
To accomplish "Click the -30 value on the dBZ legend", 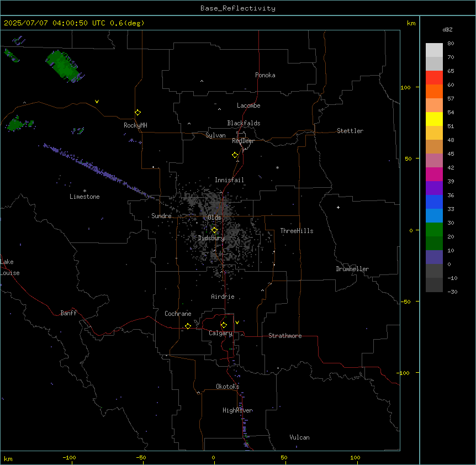I will (x=452, y=292).
